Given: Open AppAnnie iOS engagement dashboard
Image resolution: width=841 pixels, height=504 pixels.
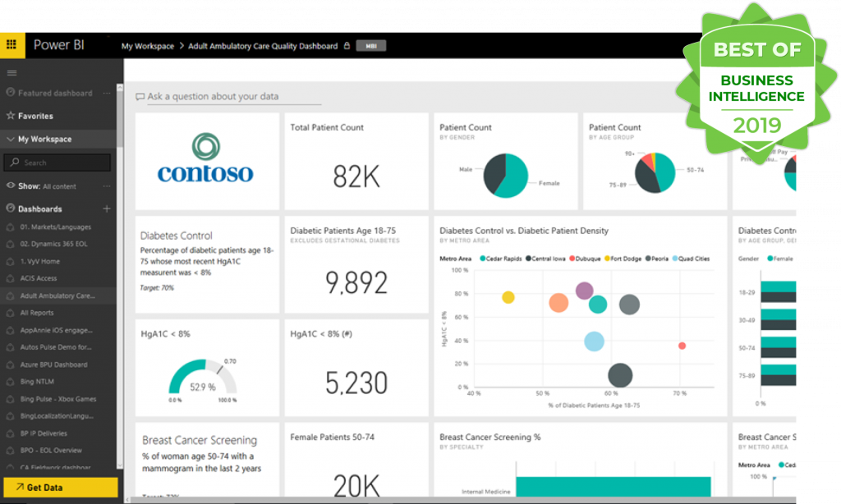Looking at the screenshot, I should pos(56,330).
